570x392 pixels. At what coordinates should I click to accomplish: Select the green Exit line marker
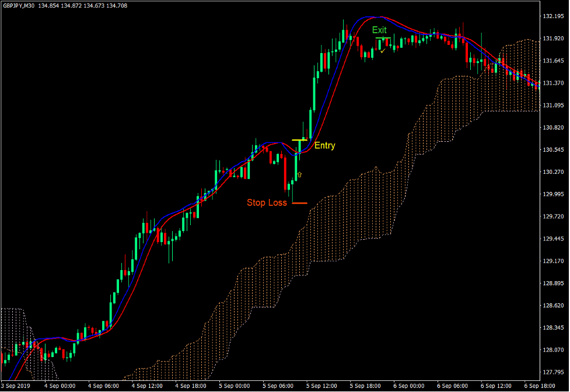(x=384, y=39)
